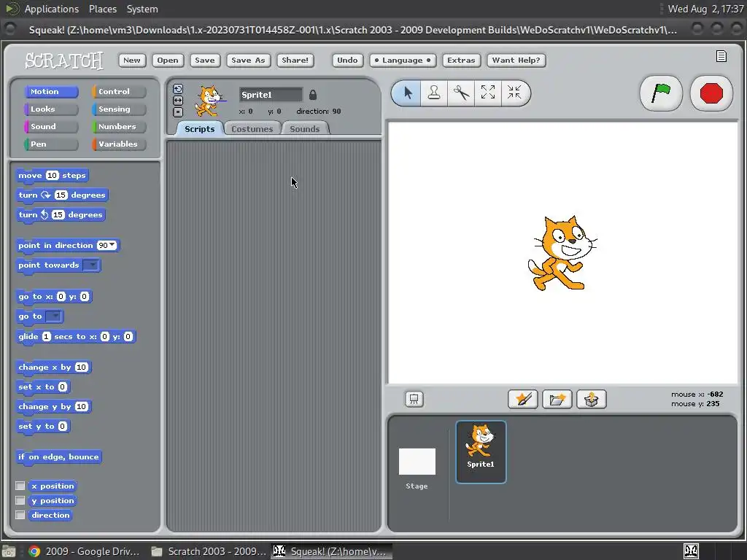
Task: Click the presentation mode icon
Action: (414, 399)
